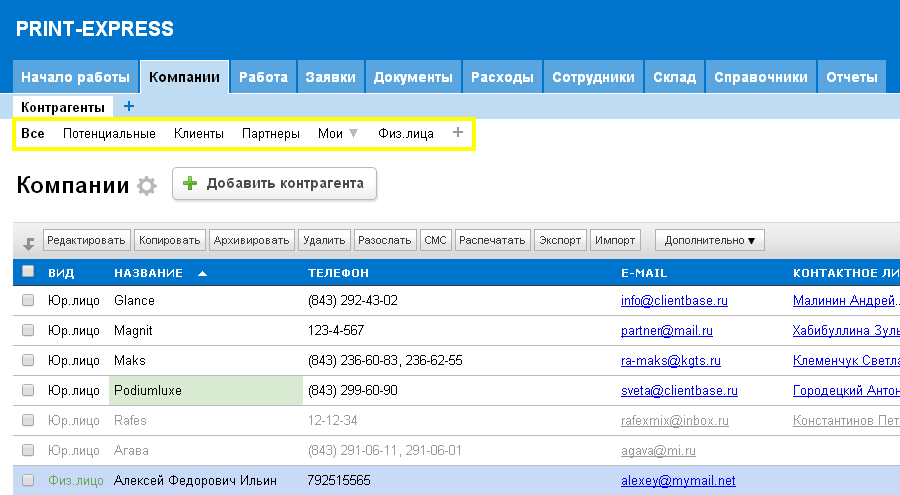The height and width of the screenshot is (495, 900).
Task: Click the Распечатать toolbar button
Action: [x=492, y=241]
